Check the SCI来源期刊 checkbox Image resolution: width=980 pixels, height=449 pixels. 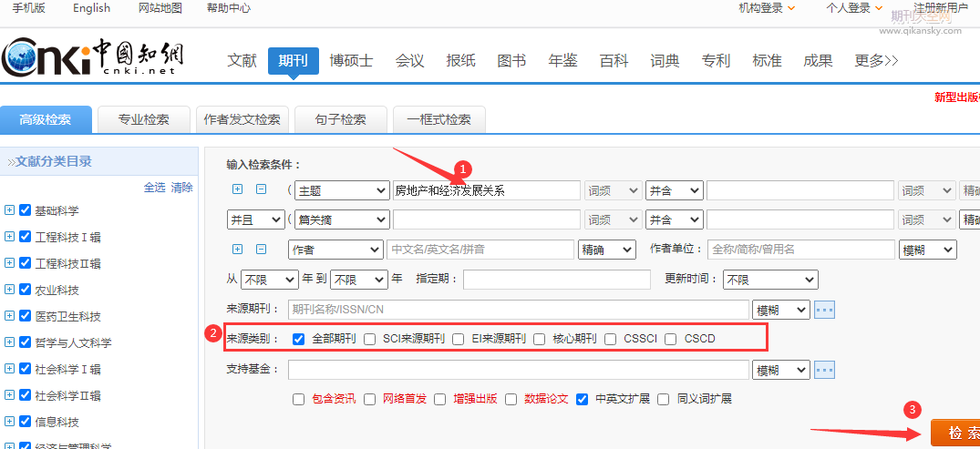369,339
